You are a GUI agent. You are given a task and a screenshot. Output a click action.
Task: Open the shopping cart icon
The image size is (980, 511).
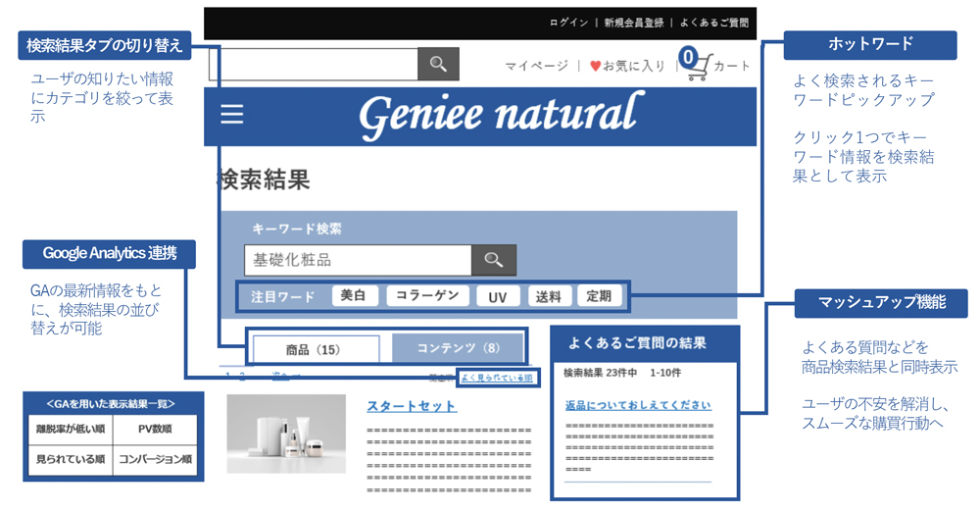699,67
